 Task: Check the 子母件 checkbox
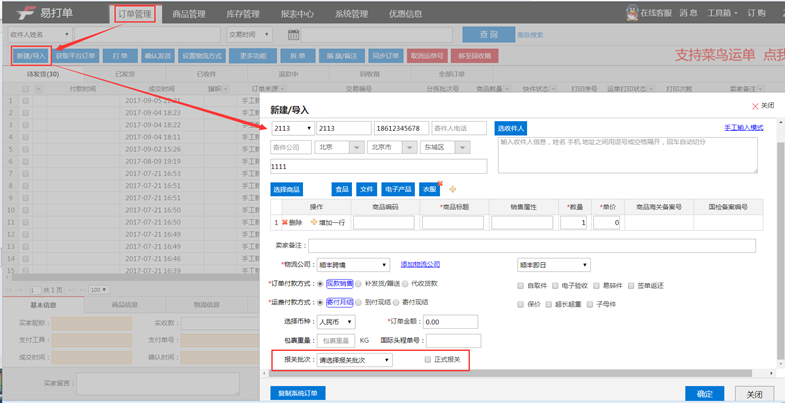[x=590, y=304]
